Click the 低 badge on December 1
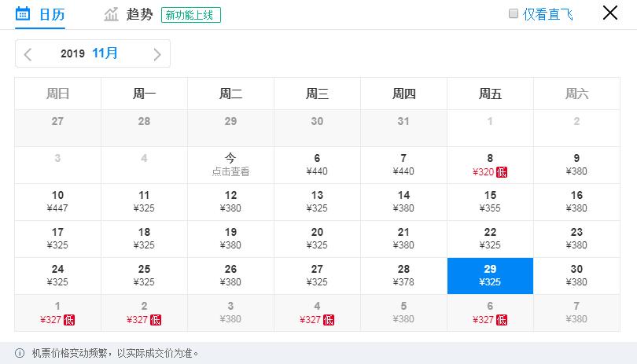 point(68,320)
